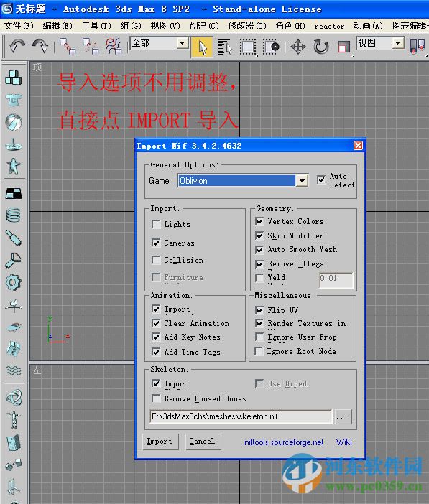
Task: Click the teapot-shirt icon in left sidebar
Action: (14, 100)
